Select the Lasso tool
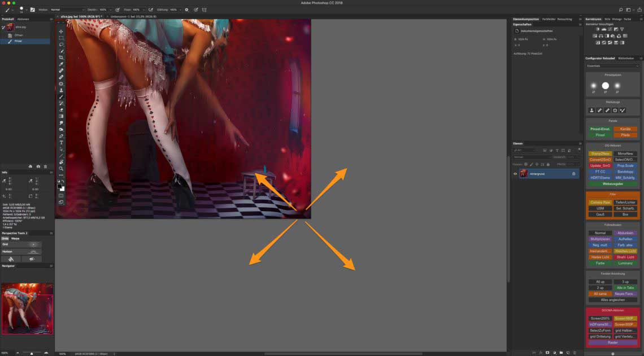 (61, 45)
